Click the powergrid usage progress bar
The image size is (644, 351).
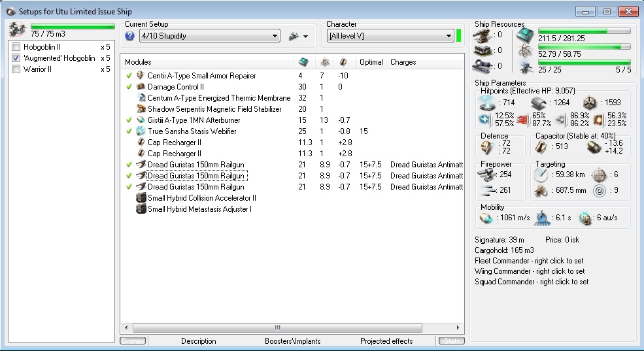[x=585, y=47]
